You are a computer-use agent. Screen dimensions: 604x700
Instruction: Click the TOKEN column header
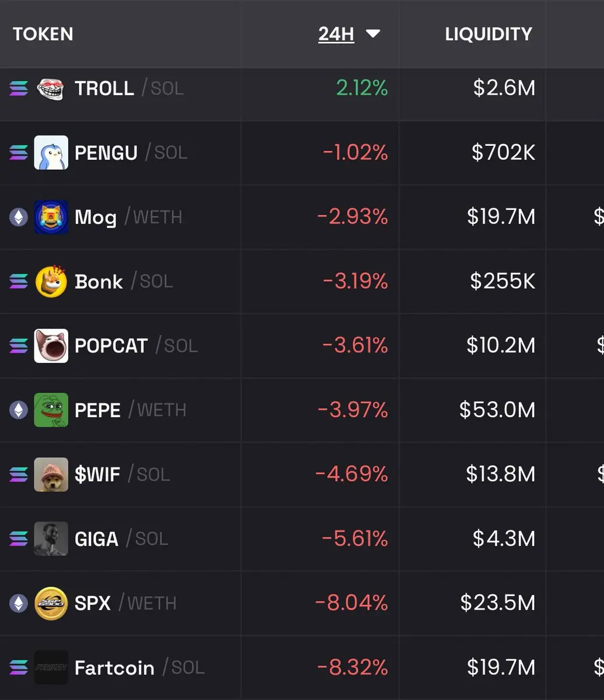[x=43, y=34]
